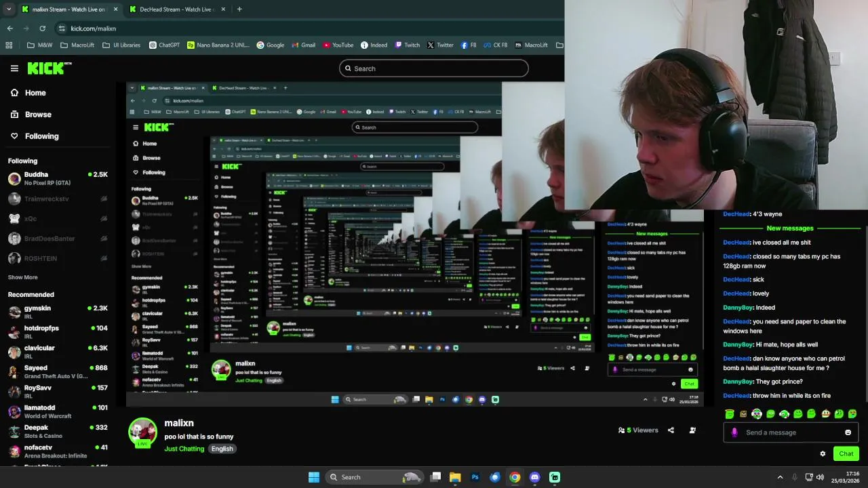The width and height of the screenshot is (868, 488).
Task: Open the Indeed bookmark
Action: click(374, 45)
